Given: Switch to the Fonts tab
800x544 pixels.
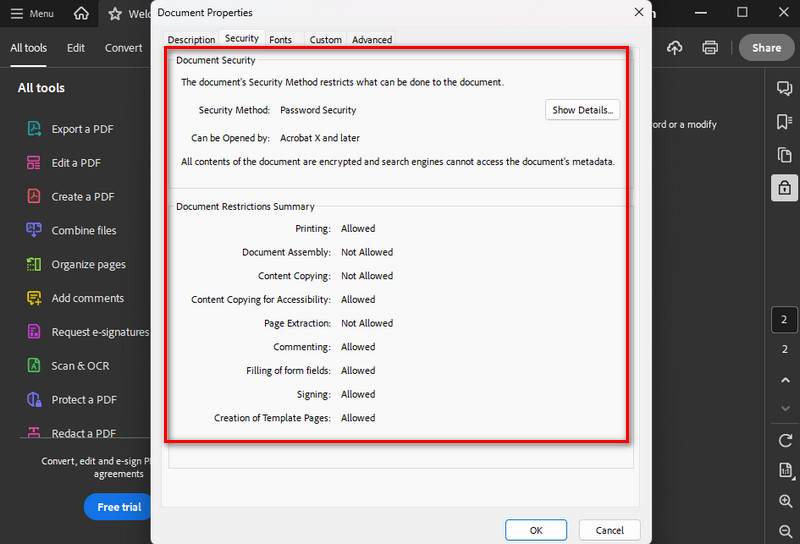Looking at the screenshot, I should click(281, 40).
